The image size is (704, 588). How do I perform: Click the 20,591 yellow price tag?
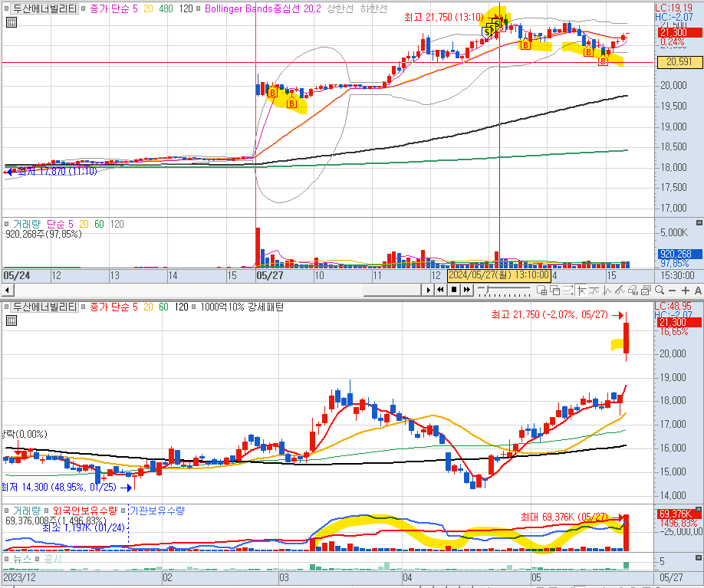[679, 62]
